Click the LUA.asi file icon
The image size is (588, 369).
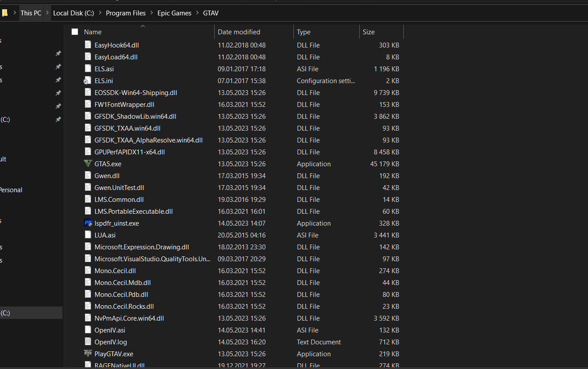pyautogui.click(x=88, y=235)
